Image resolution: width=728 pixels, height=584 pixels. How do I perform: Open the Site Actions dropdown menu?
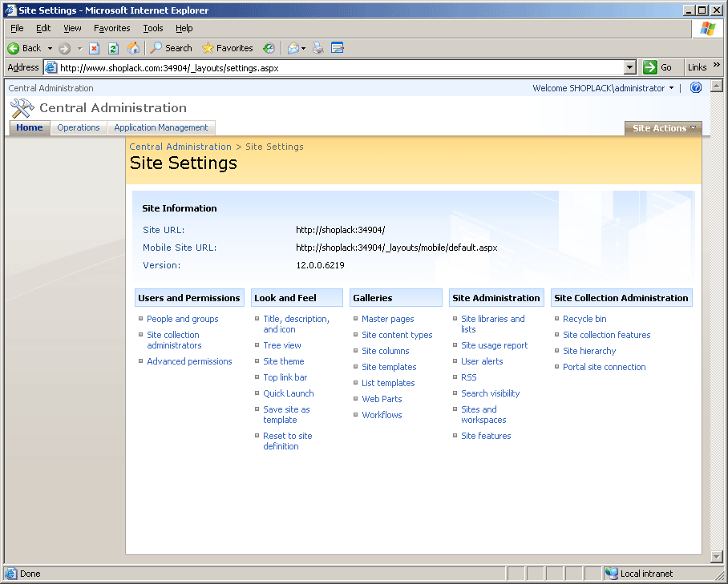[664, 128]
